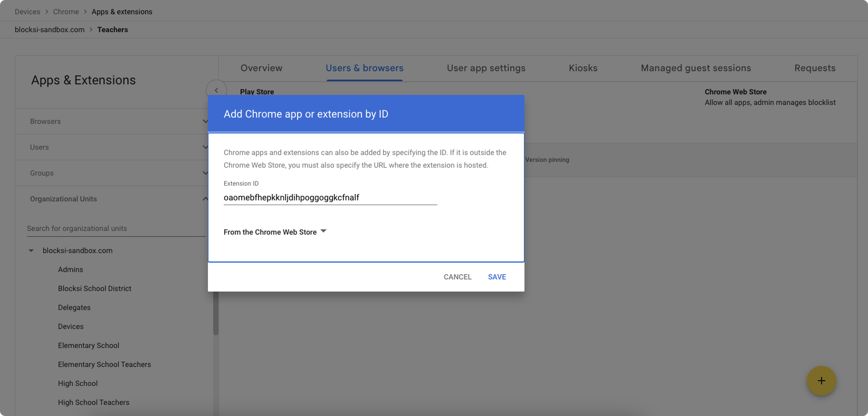Click the Extension ID input field
Viewport: 868px width, 416px height.
click(330, 198)
